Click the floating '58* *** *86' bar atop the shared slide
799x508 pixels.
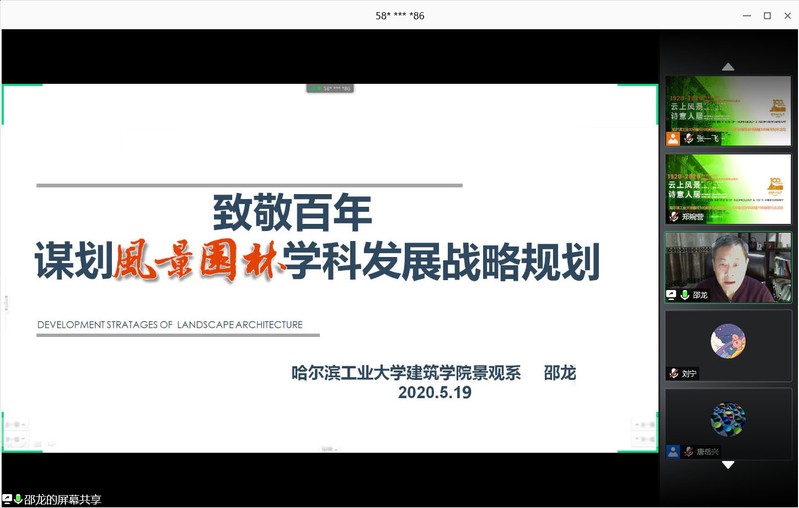coord(330,88)
